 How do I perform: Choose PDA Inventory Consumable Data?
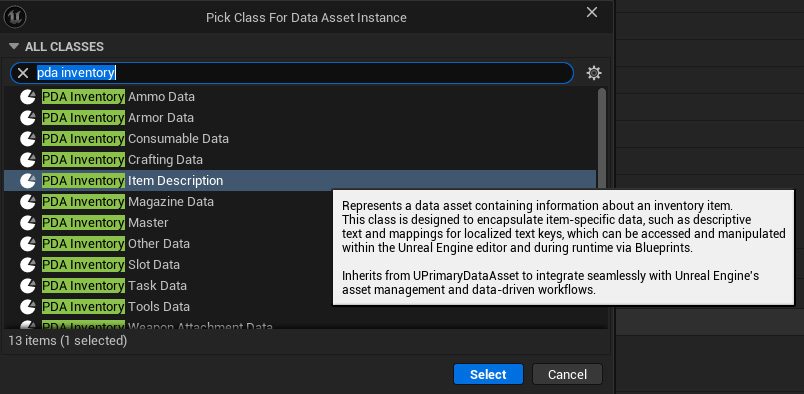(300, 139)
